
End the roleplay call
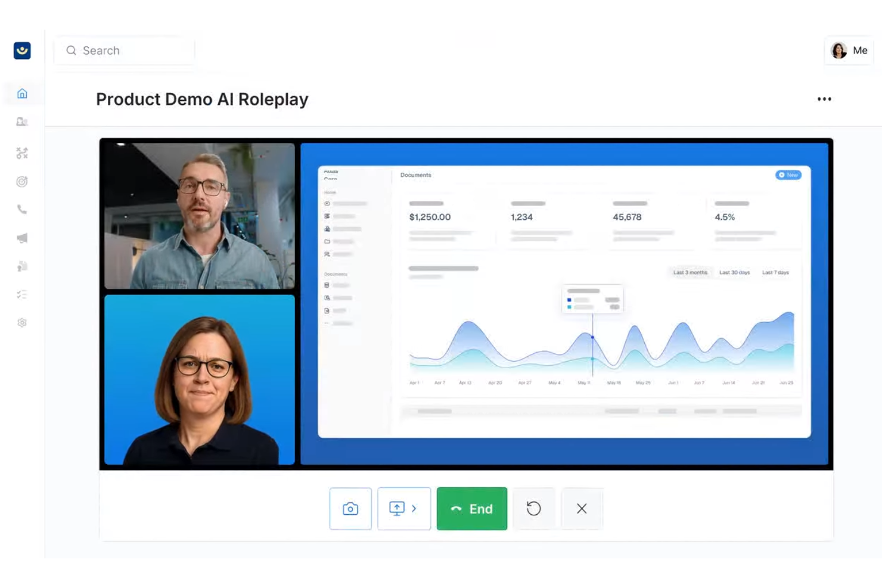[x=471, y=508]
